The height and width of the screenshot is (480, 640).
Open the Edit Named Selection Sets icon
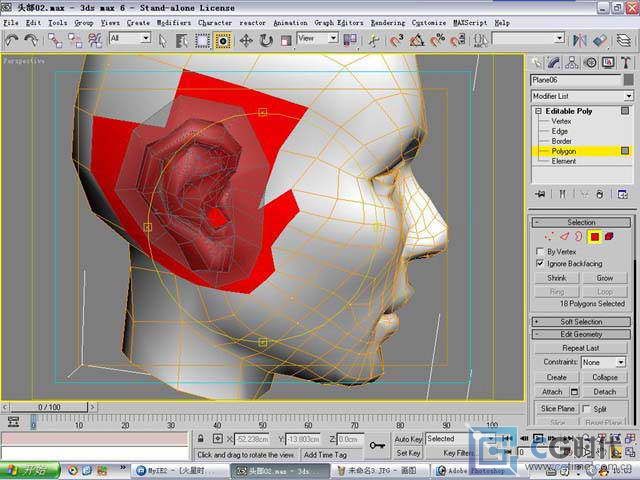click(480, 40)
